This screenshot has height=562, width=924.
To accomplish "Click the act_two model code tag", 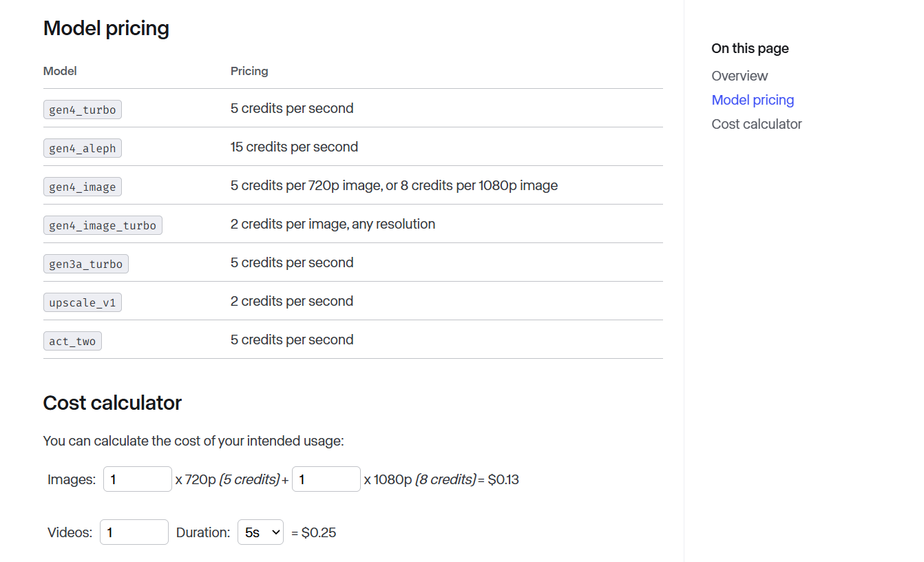I will tap(72, 341).
